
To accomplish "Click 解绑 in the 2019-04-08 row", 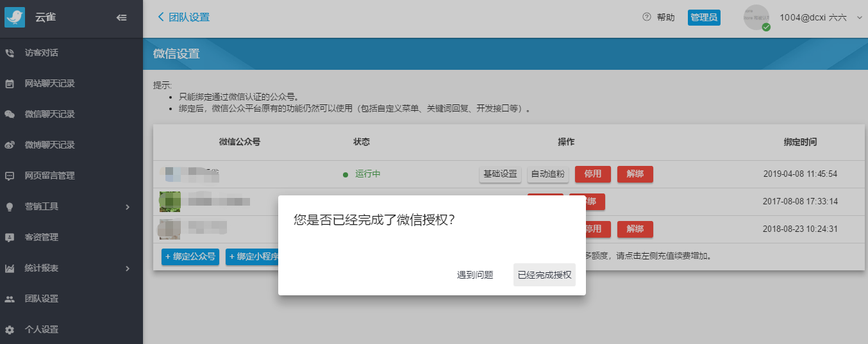I will pyautogui.click(x=635, y=174).
